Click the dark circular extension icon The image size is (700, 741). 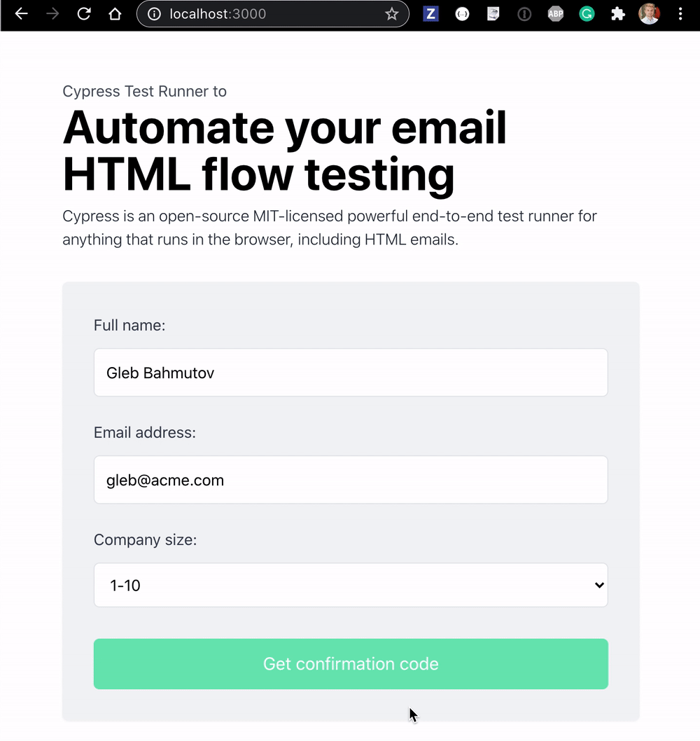(524, 14)
